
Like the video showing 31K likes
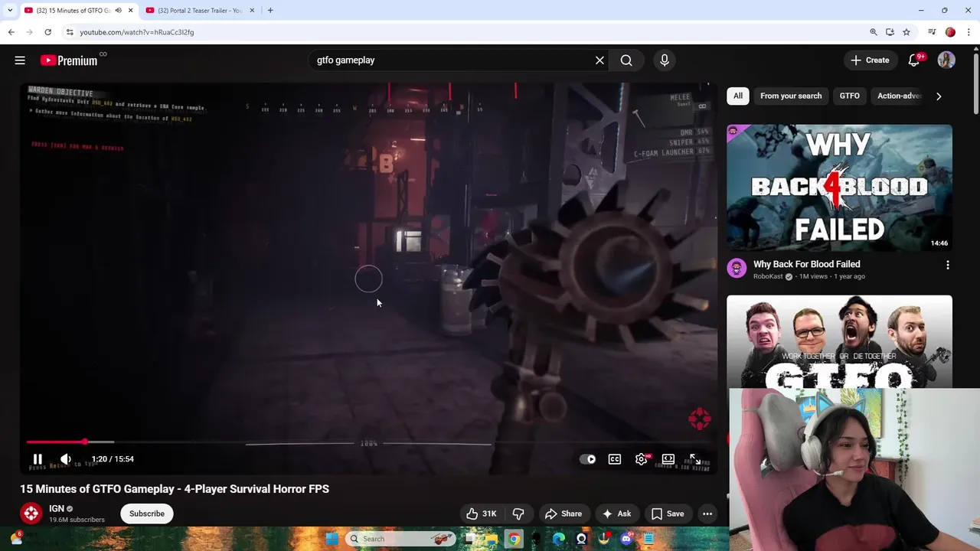pyautogui.click(x=482, y=514)
